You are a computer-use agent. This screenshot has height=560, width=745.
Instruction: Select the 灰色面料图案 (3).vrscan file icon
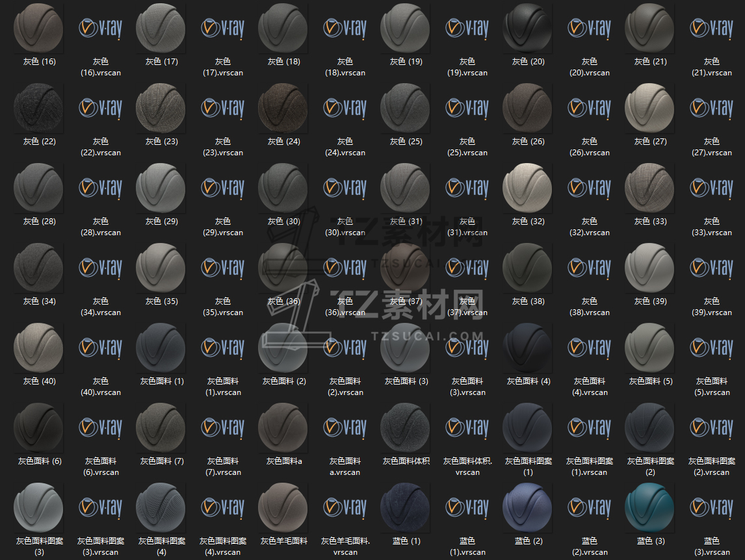tap(100, 507)
